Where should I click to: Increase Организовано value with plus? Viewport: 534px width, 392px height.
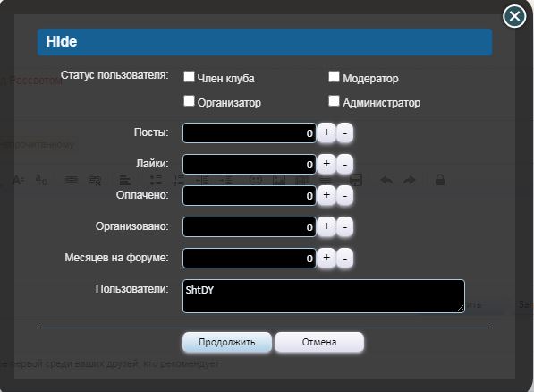click(x=326, y=226)
